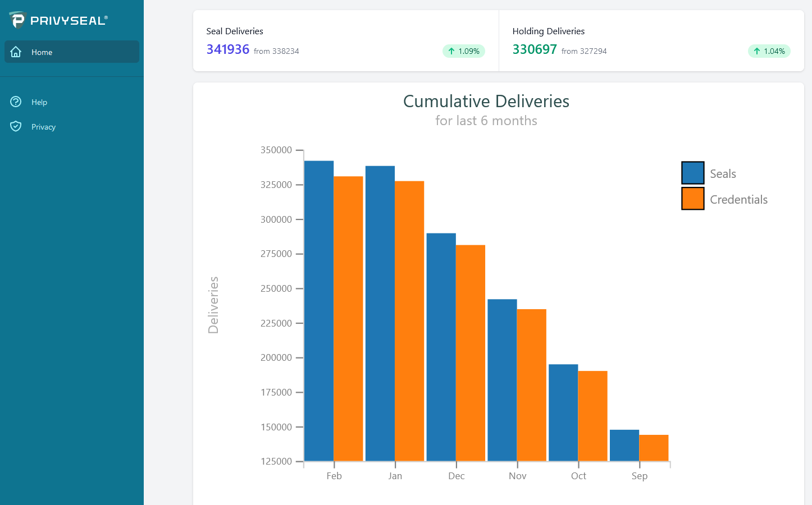Image resolution: width=812 pixels, height=505 pixels.
Task: Click the Home house icon
Action: pos(16,52)
